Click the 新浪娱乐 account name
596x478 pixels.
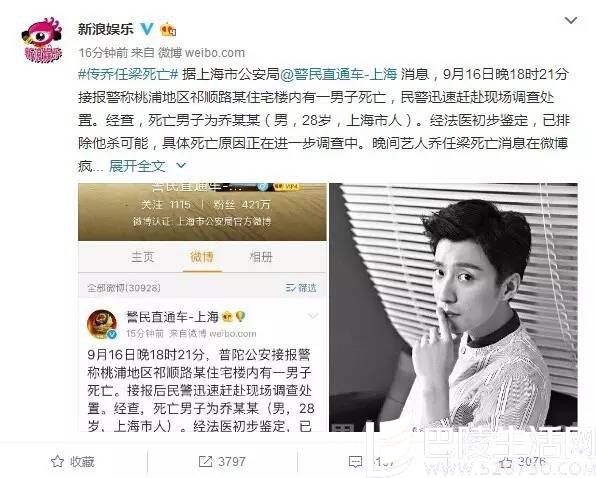pos(106,29)
